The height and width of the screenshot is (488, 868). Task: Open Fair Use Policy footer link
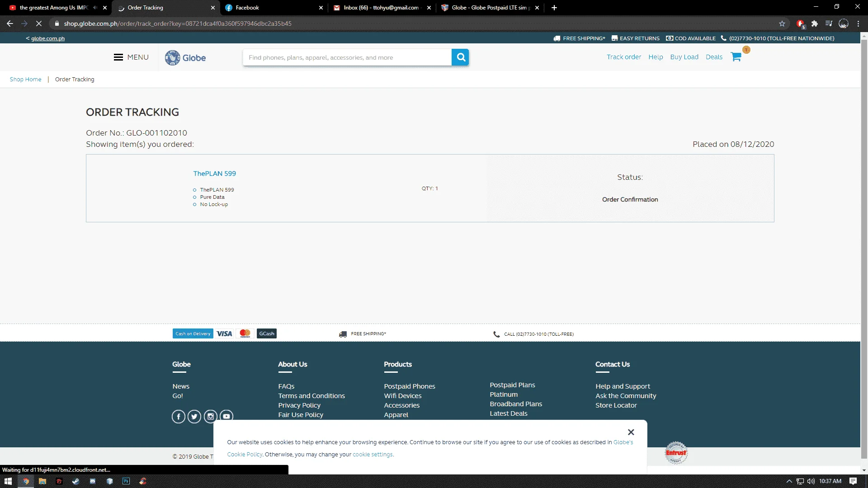tap(301, 415)
